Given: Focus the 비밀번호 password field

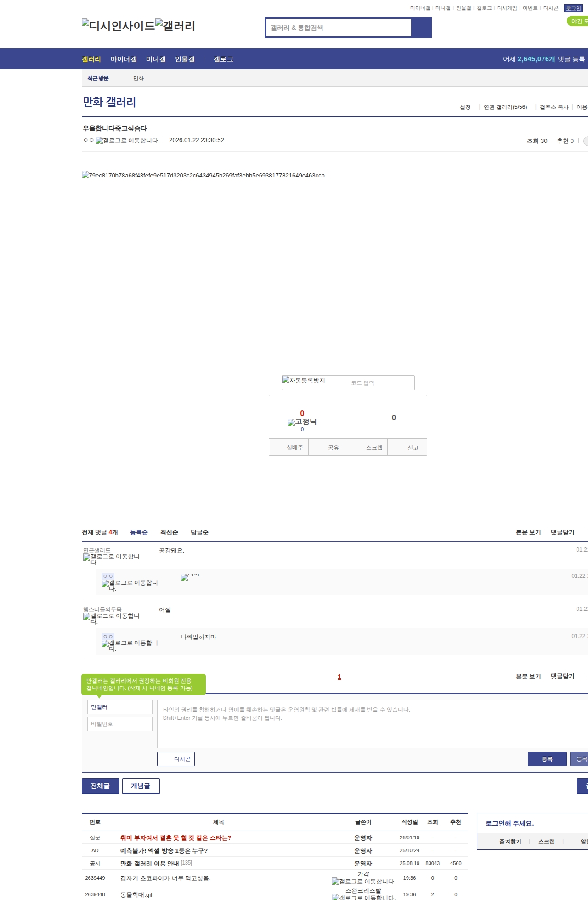Looking at the screenshot, I should point(120,724).
